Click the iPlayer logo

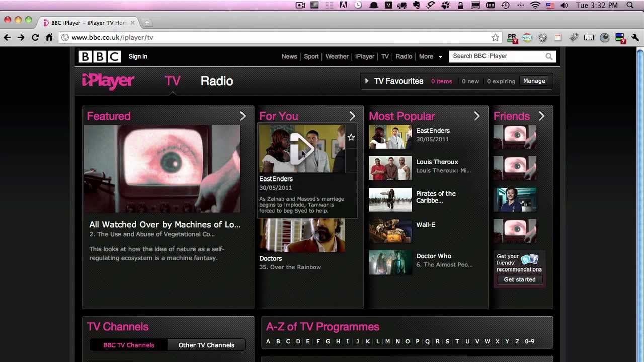[108, 81]
